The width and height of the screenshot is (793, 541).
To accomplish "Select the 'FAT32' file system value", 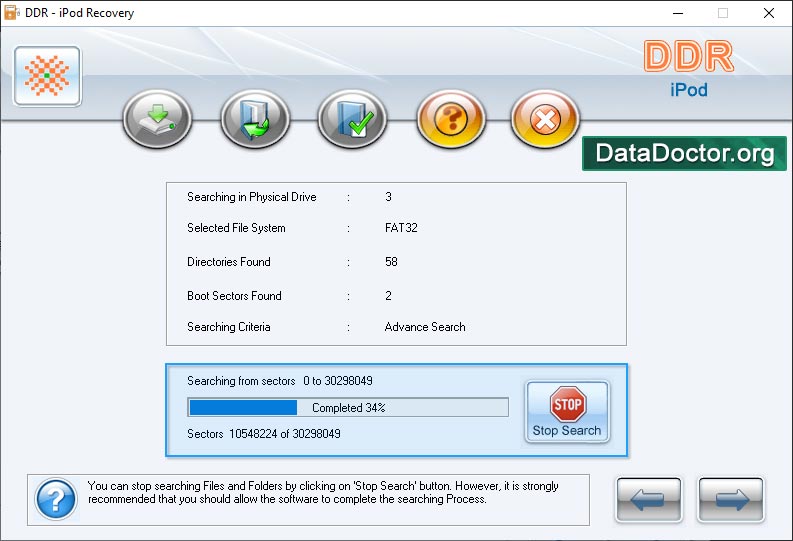I will [401, 228].
